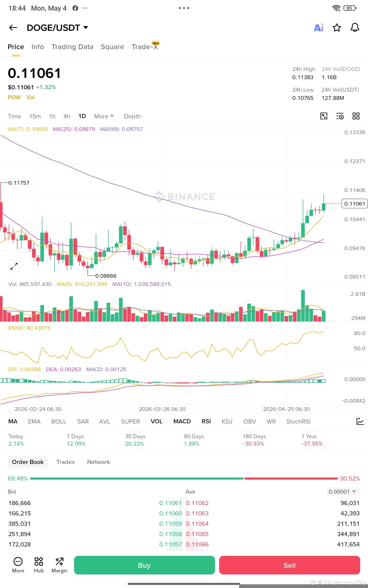The height and width of the screenshot is (588, 368).
Task: Toggle the RSI indicator
Action: (x=206, y=421)
